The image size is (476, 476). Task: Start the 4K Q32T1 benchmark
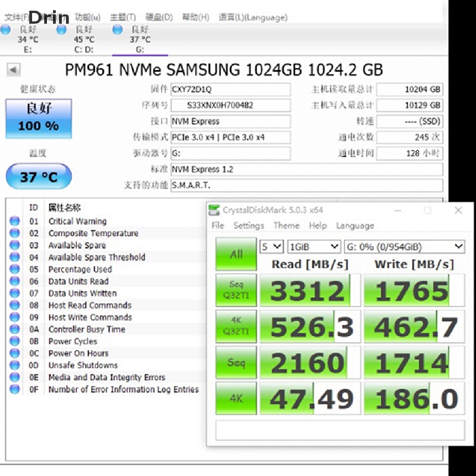click(x=236, y=326)
